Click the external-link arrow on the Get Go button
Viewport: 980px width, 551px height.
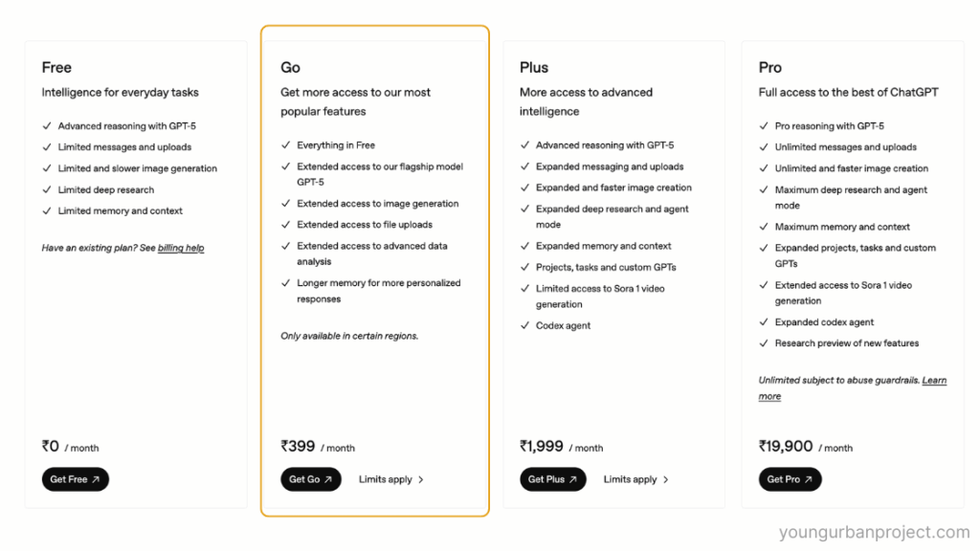[326, 479]
